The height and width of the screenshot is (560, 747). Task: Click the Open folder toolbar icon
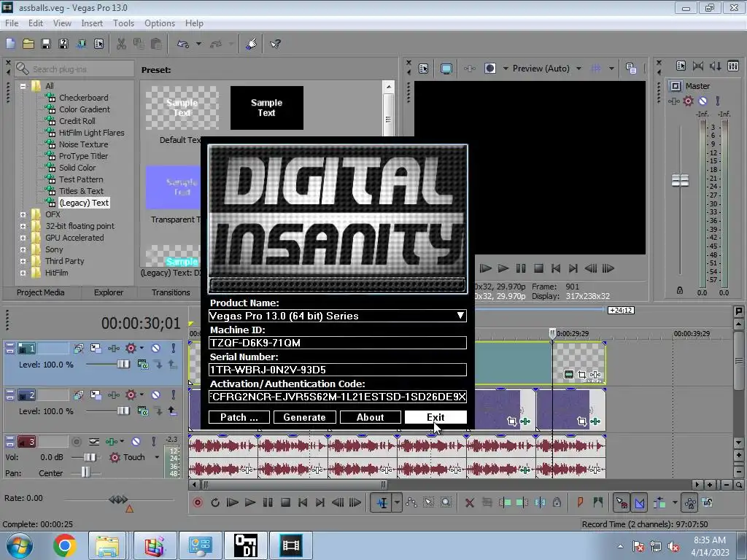coord(28,44)
